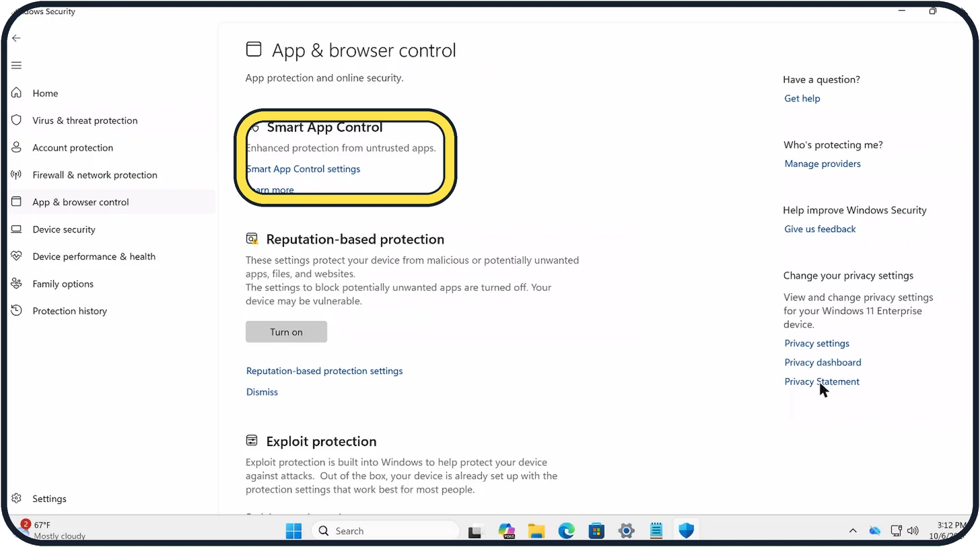Open the Privacy dashboard link
The height and width of the screenshot is (547, 980).
click(823, 362)
